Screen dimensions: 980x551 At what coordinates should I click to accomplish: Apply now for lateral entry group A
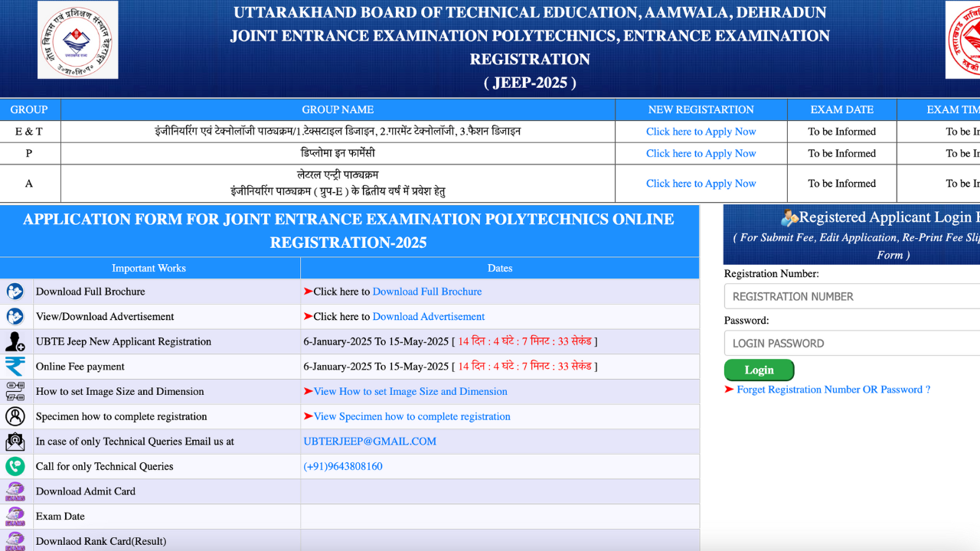point(701,184)
